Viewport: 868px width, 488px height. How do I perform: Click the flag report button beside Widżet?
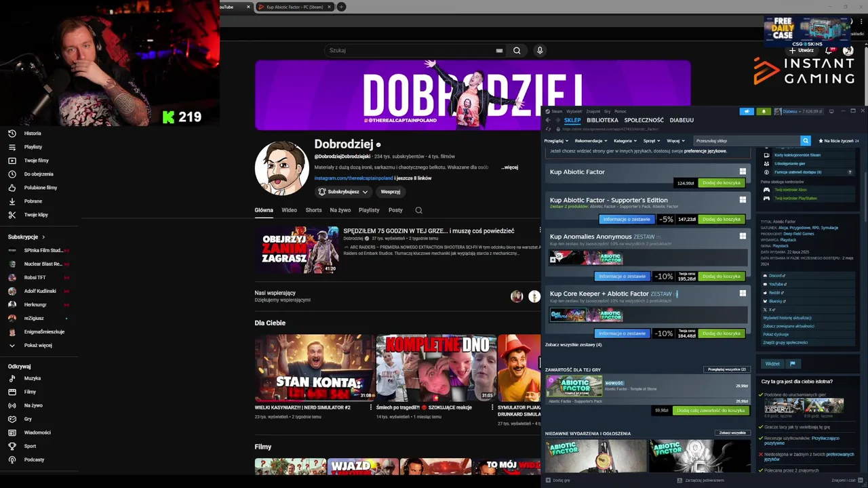[792, 364]
